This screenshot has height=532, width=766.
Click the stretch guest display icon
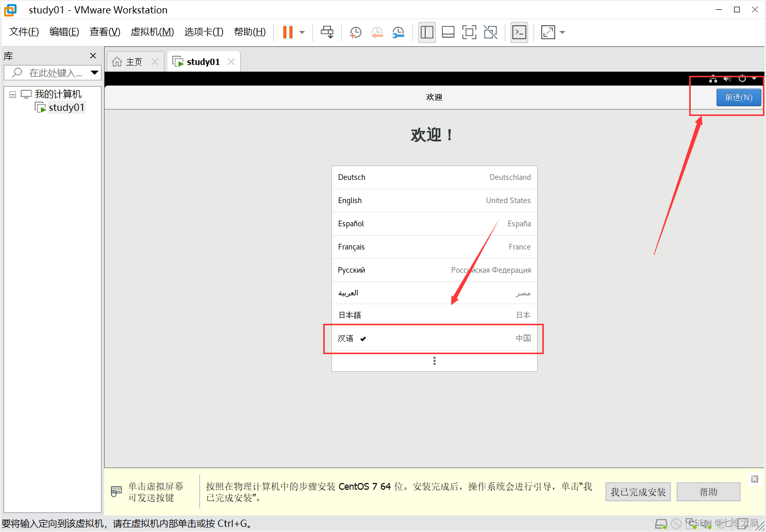coord(548,32)
